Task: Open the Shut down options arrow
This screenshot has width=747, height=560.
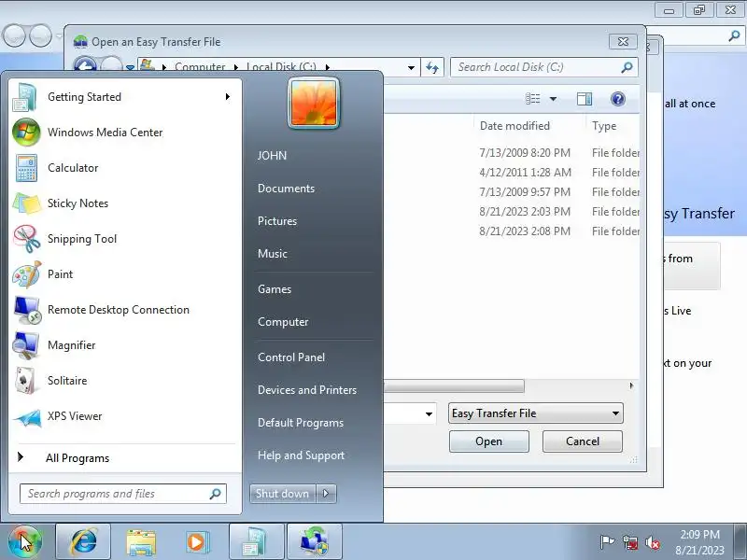Action: tap(326, 494)
